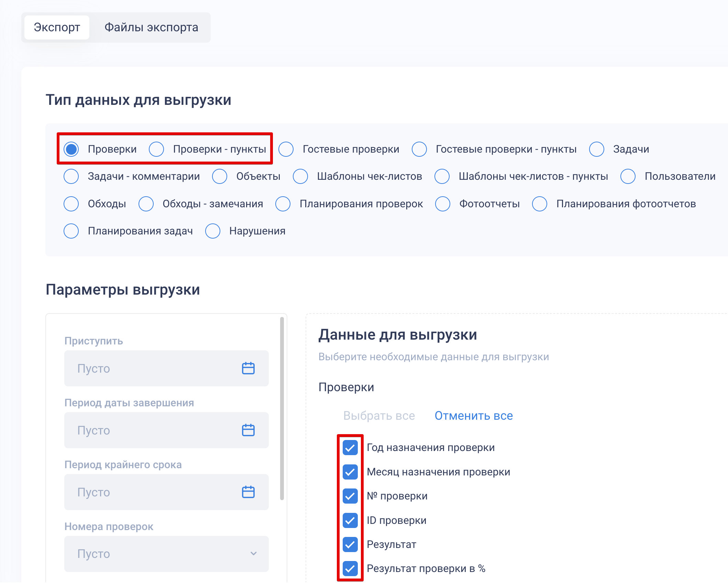Click calendar icon for Период даты завершения
The image size is (728, 583).
pyautogui.click(x=248, y=430)
